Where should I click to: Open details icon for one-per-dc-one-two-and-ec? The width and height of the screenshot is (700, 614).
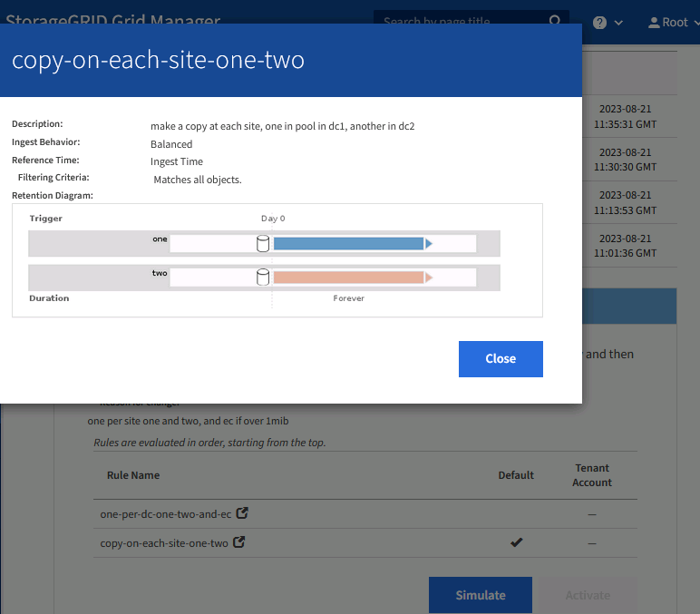point(242,512)
